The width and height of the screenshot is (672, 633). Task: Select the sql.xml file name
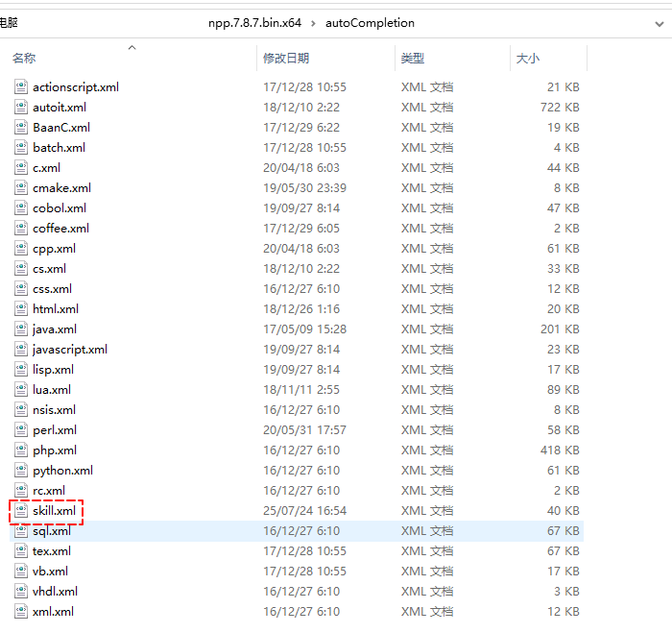(52, 531)
